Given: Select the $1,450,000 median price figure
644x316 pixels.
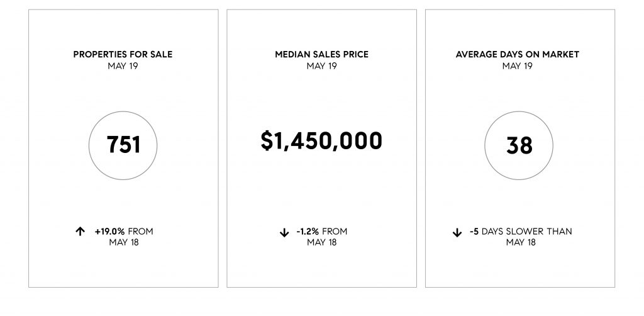Looking at the screenshot, I should 321,140.
